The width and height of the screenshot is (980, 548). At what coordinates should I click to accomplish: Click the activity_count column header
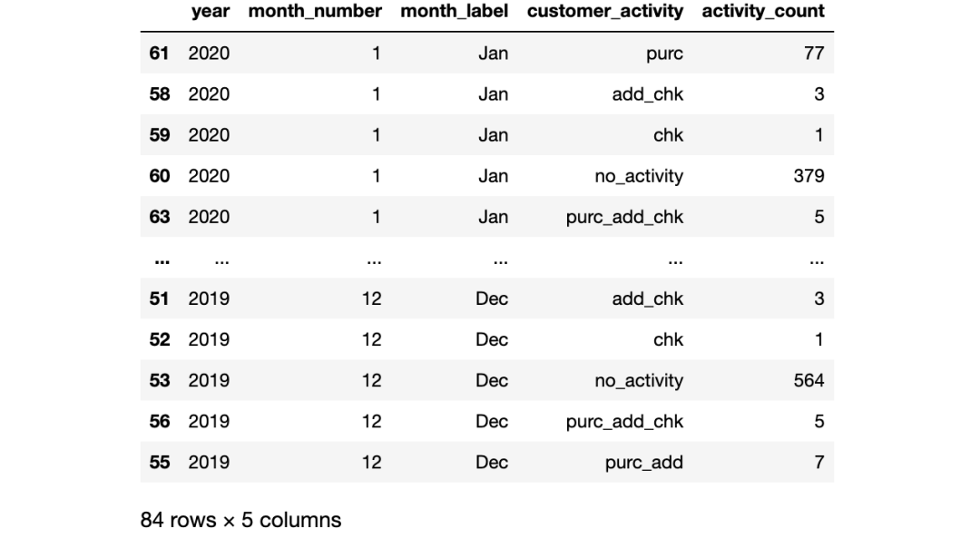(763, 11)
